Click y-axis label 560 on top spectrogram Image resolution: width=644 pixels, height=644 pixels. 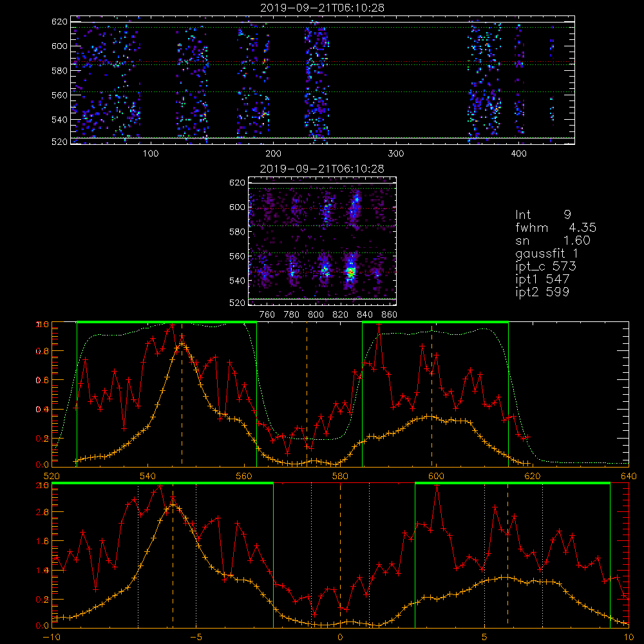click(x=59, y=95)
